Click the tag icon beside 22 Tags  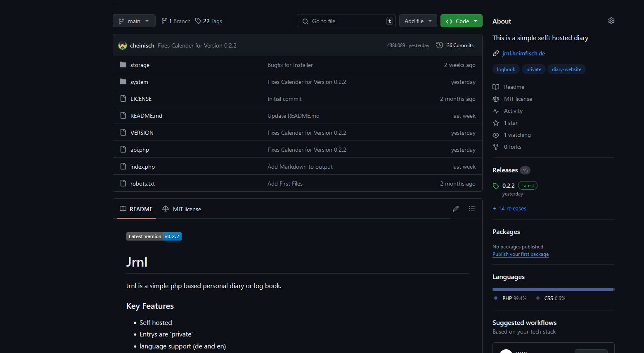pyautogui.click(x=198, y=21)
